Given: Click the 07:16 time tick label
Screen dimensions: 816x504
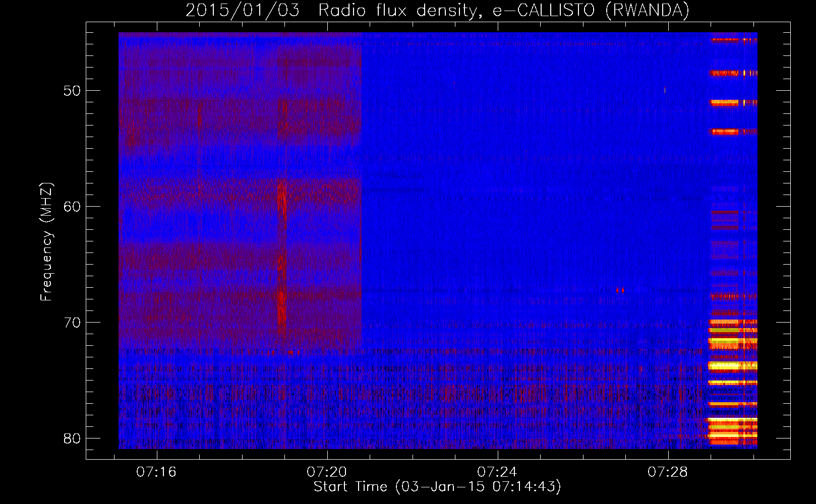Looking at the screenshot, I should pyautogui.click(x=156, y=472).
